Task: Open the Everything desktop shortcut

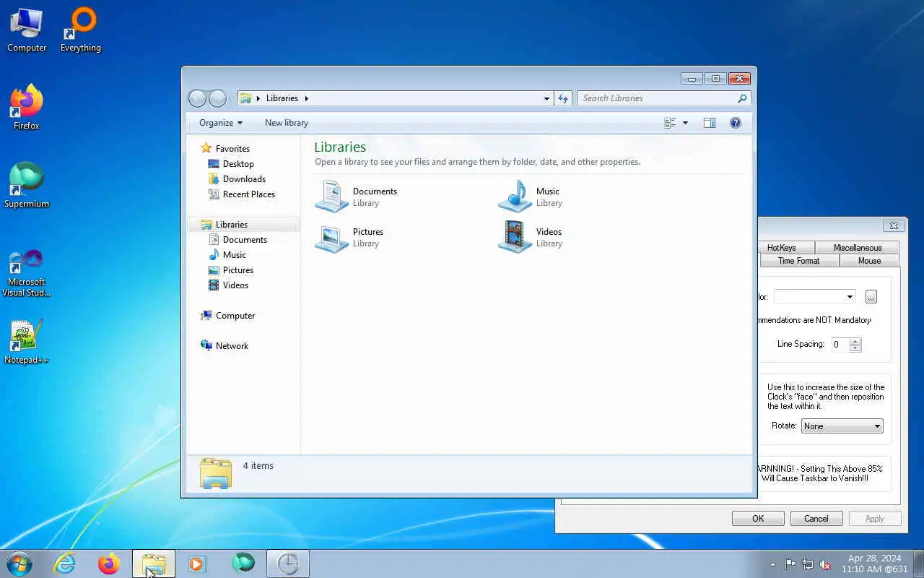Action: 80,30
